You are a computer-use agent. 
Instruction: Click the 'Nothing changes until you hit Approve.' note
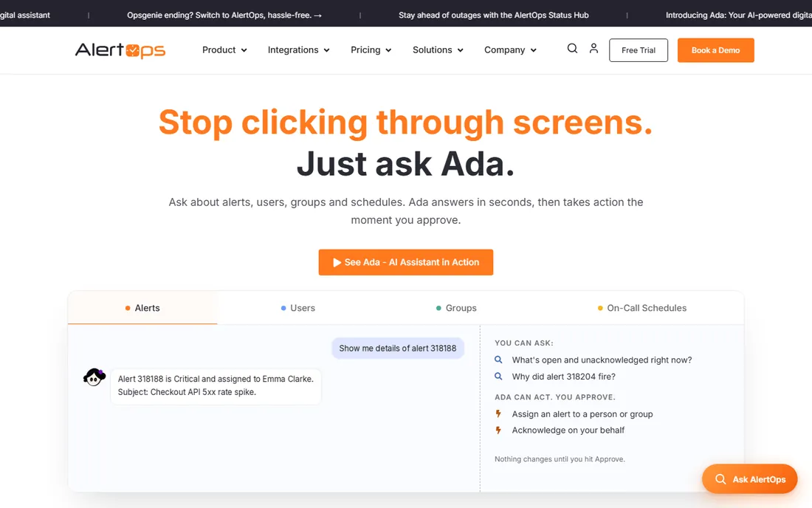pos(560,459)
